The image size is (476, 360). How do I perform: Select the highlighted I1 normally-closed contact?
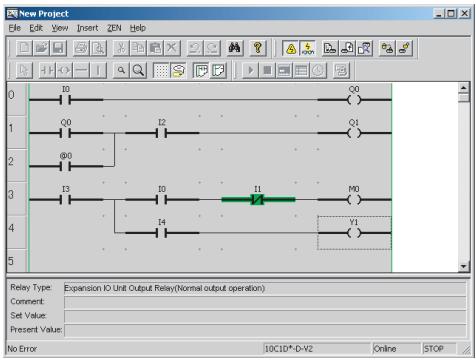(x=258, y=199)
